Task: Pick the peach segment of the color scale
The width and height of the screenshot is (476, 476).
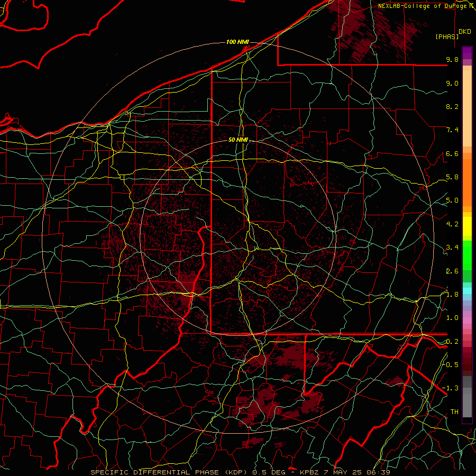Action: click(x=467, y=108)
